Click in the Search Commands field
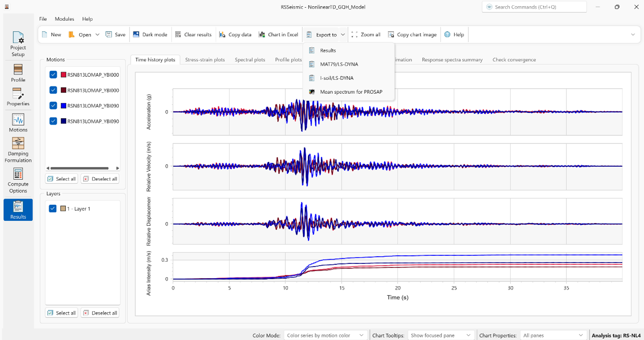The image size is (644, 340). pos(534,7)
